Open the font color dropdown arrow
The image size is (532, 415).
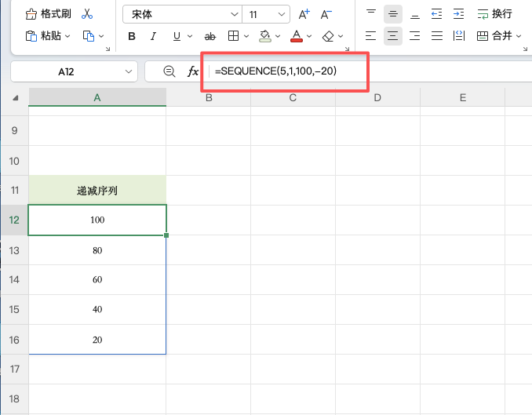(309, 36)
